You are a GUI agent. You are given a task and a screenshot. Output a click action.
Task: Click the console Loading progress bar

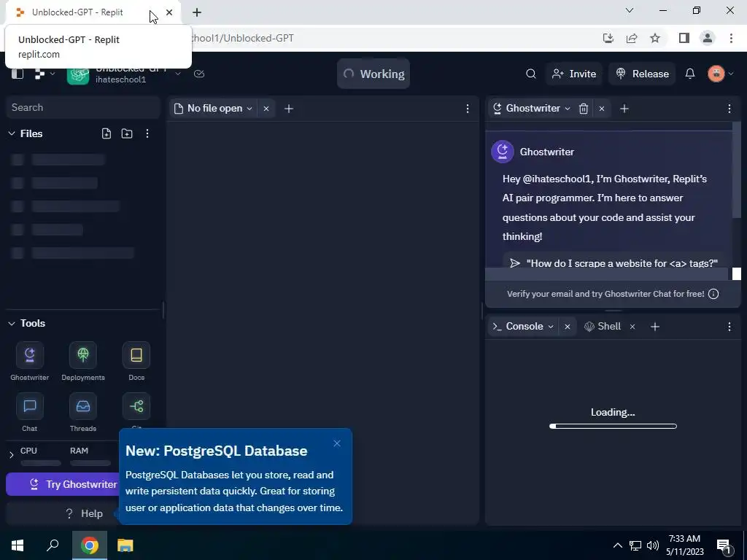click(613, 426)
